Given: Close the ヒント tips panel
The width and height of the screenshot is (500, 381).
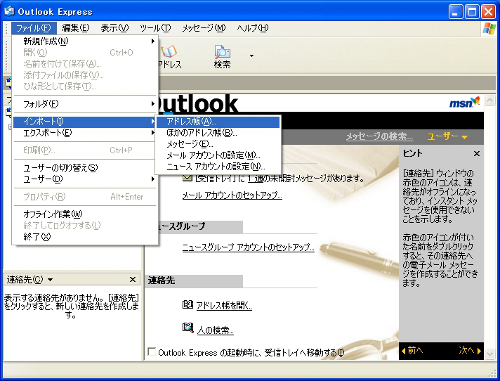Looking at the screenshot, I should click(x=477, y=154).
